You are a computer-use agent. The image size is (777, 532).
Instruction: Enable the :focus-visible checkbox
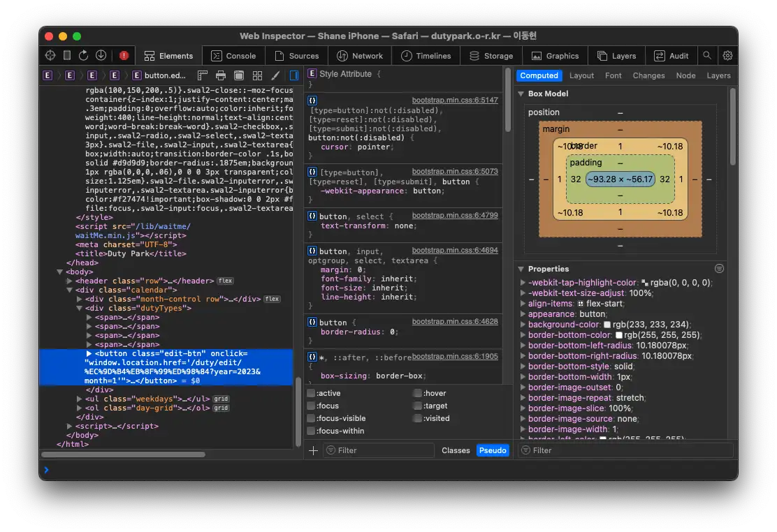pos(311,418)
